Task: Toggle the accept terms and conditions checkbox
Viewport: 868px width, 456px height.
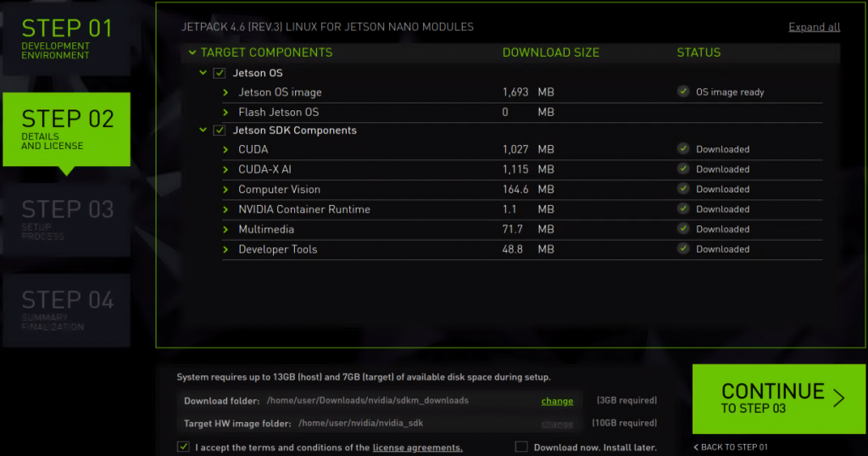Action: [183, 447]
